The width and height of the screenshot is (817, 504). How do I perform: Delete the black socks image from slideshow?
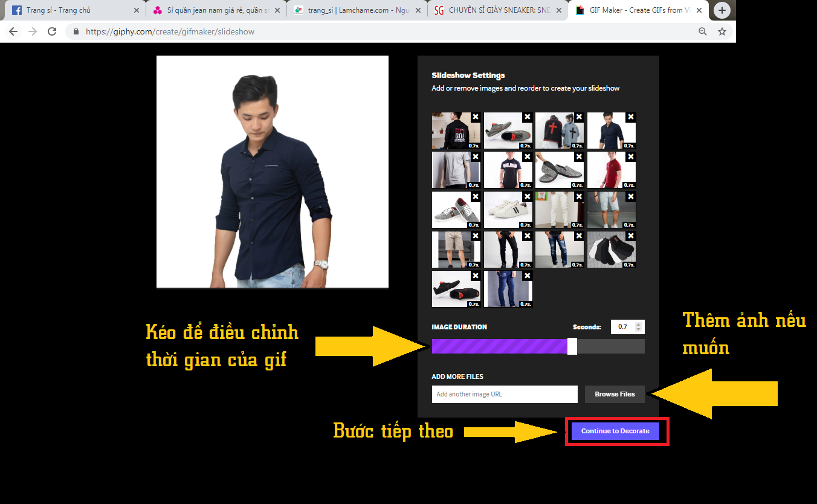(630, 236)
